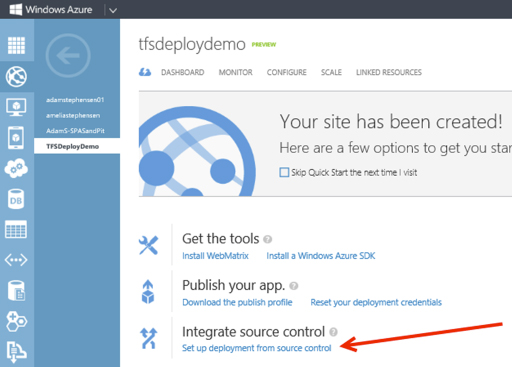
Task: Click Reset your deployment credentials link
Action: pyautogui.click(x=376, y=302)
